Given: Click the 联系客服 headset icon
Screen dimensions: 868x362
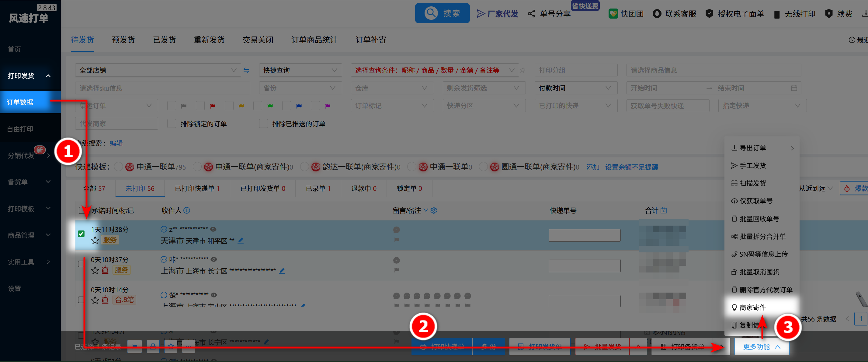Looking at the screenshot, I should [657, 14].
